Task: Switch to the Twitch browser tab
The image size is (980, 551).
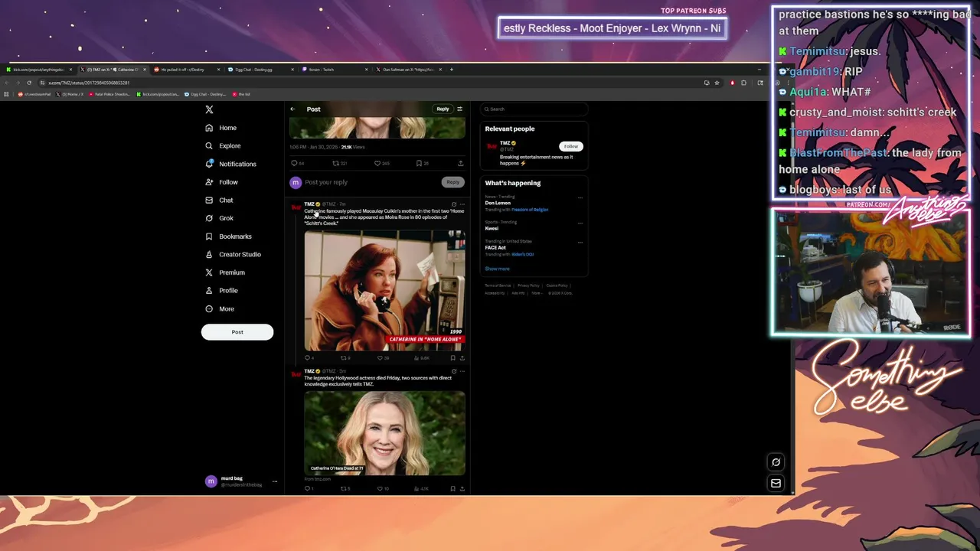Action: [x=335, y=70]
